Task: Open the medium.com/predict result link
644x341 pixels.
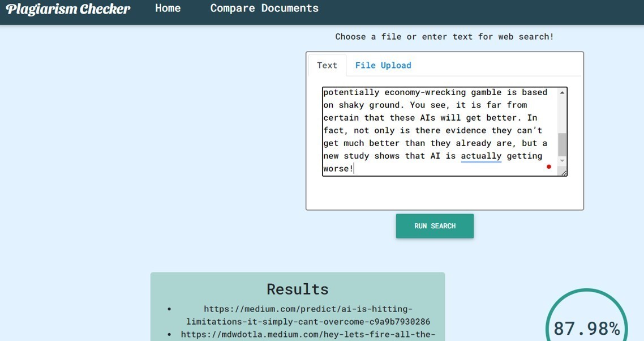Action: coord(308,315)
